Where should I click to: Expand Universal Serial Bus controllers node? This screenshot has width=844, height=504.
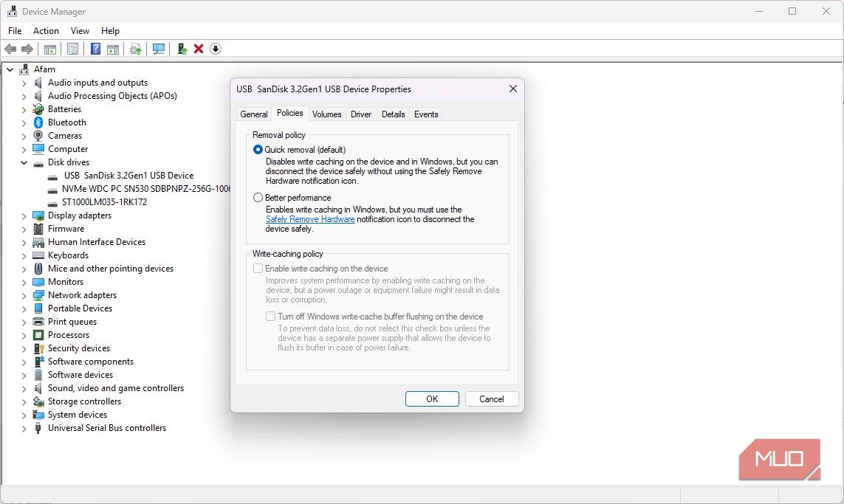click(x=24, y=428)
